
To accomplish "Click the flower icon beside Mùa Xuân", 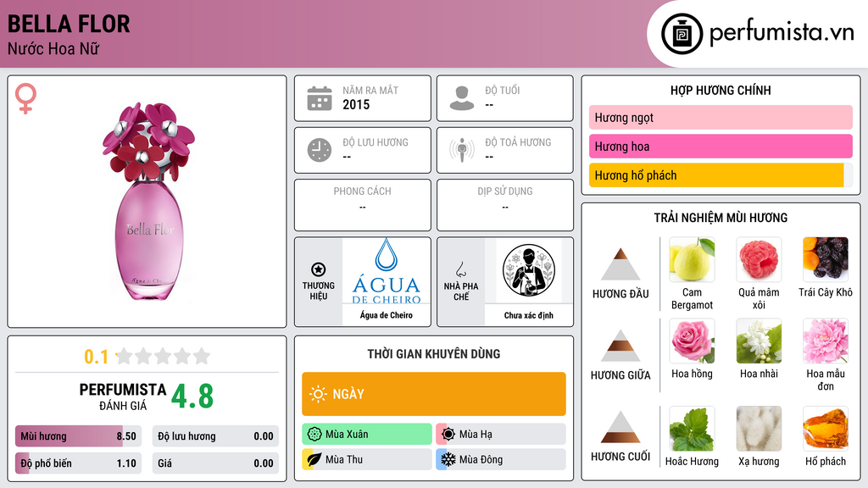I will pos(314,435).
